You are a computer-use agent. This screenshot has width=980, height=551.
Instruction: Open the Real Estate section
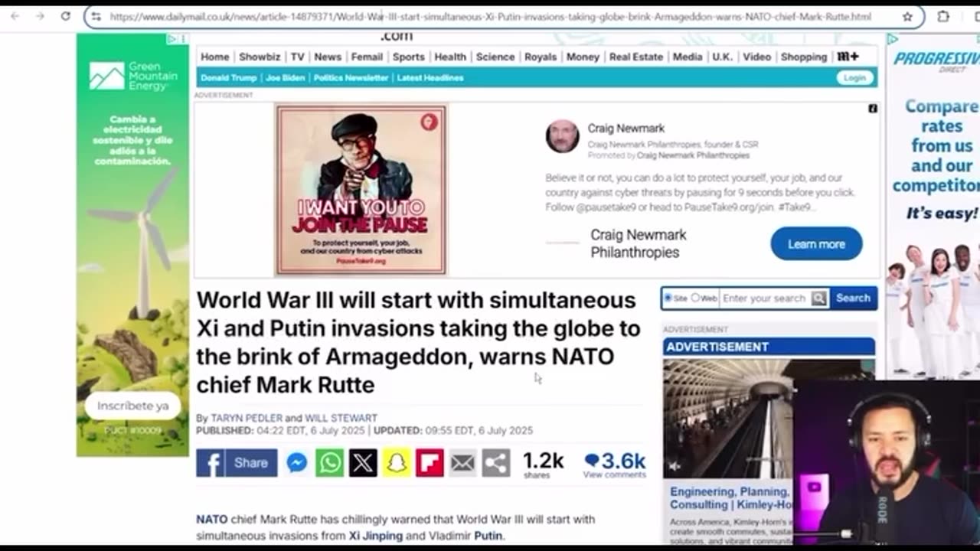tap(636, 57)
